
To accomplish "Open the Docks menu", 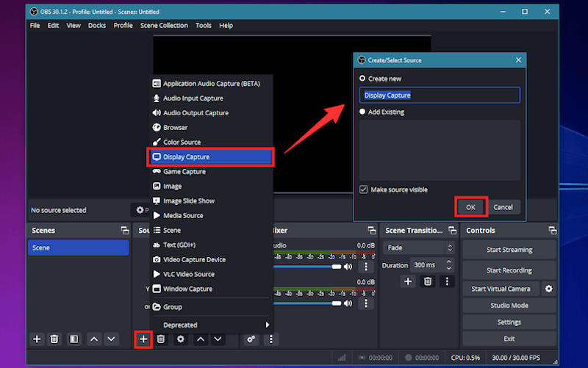I will click(x=97, y=26).
